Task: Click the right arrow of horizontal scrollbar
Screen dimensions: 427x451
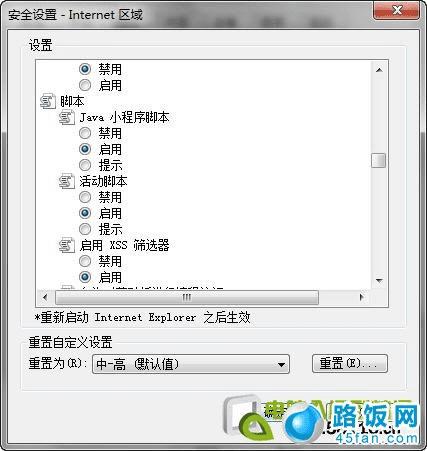Action: tap(361, 297)
